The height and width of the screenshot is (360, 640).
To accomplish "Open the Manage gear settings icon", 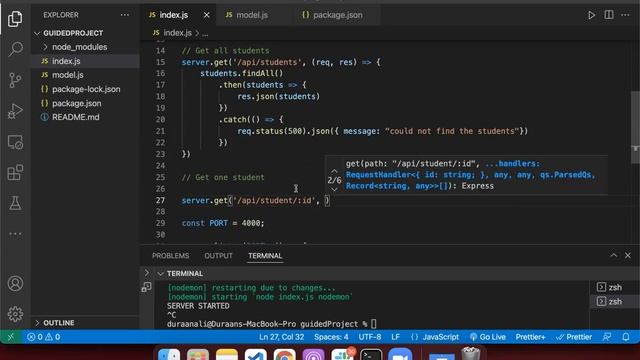I will (x=15, y=314).
